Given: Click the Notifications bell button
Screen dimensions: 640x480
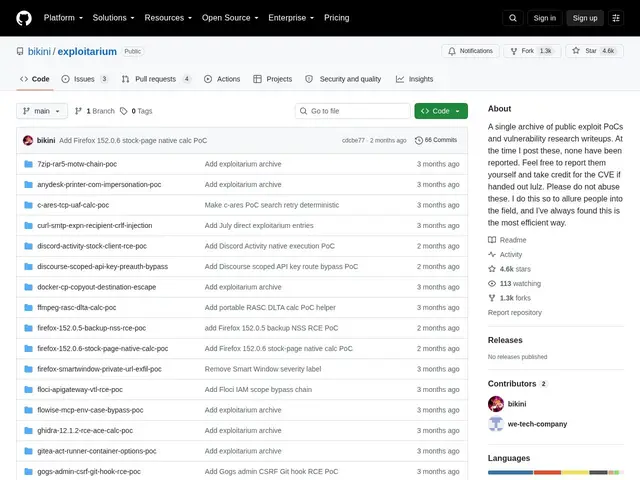Looking at the screenshot, I should pyautogui.click(x=470, y=51).
